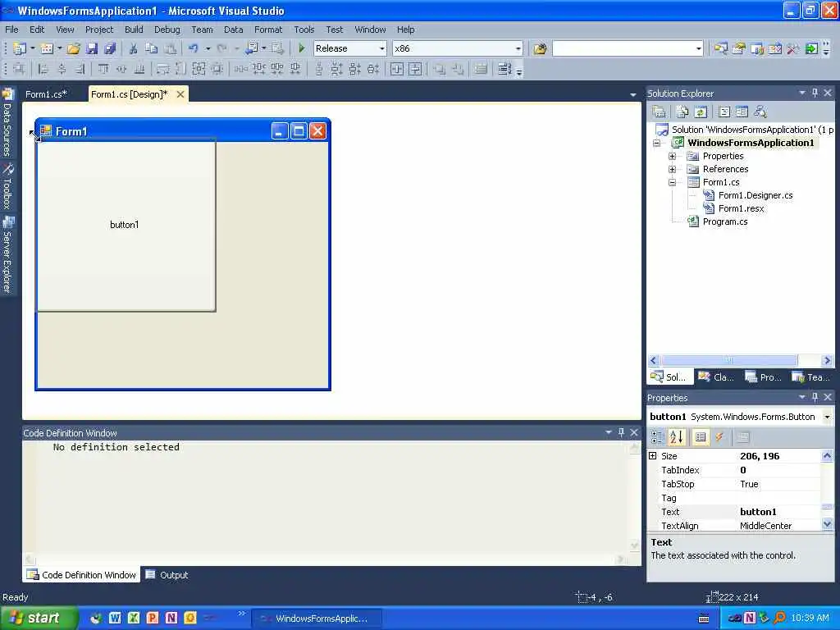Open the Debug menu
This screenshot has width=840, height=630.
pos(167,30)
